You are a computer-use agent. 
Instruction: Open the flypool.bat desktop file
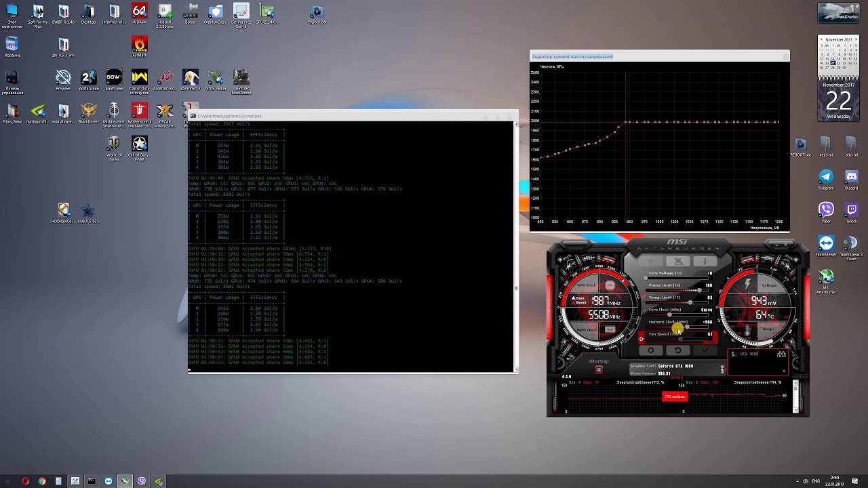click(x=317, y=14)
